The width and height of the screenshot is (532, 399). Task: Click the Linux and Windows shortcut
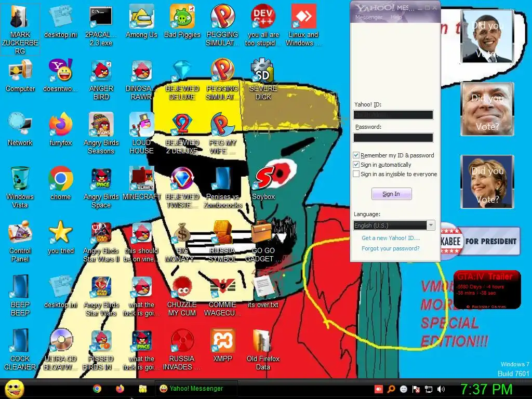point(303,25)
